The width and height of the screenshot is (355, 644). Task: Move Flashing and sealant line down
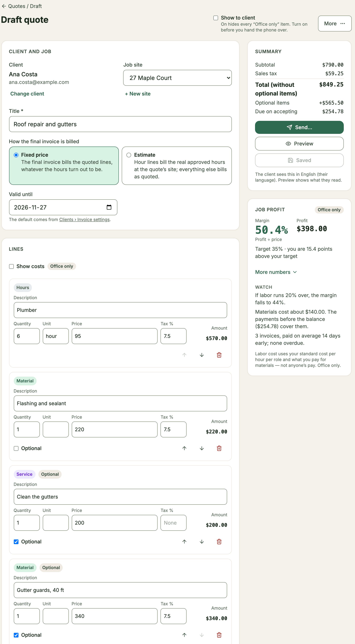202,448
